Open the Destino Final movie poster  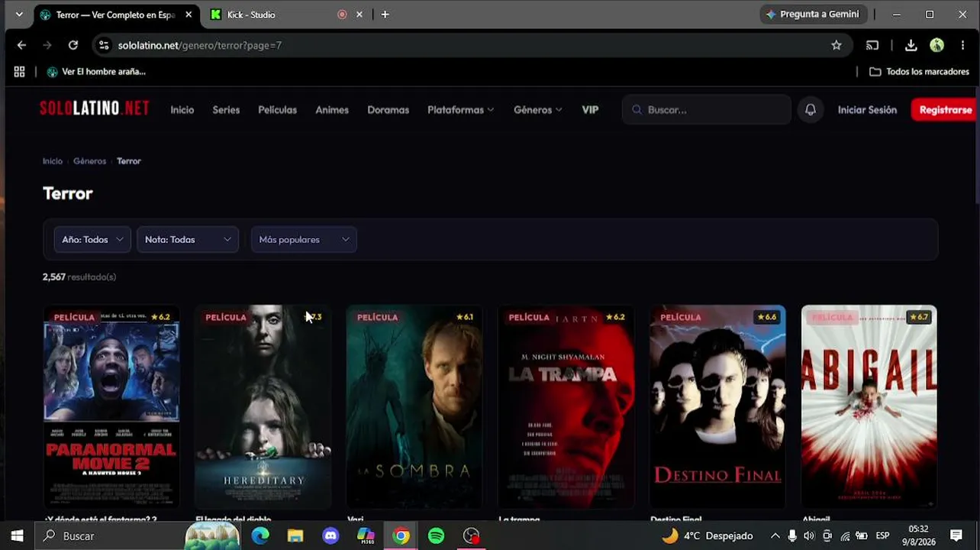coord(717,407)
